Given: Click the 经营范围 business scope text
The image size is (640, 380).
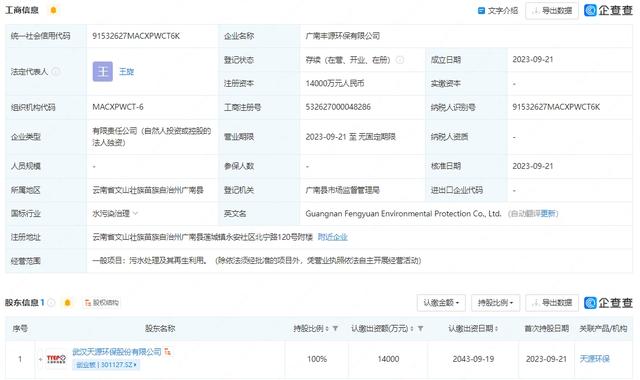Looking at the screenshot, I should 257,261.
